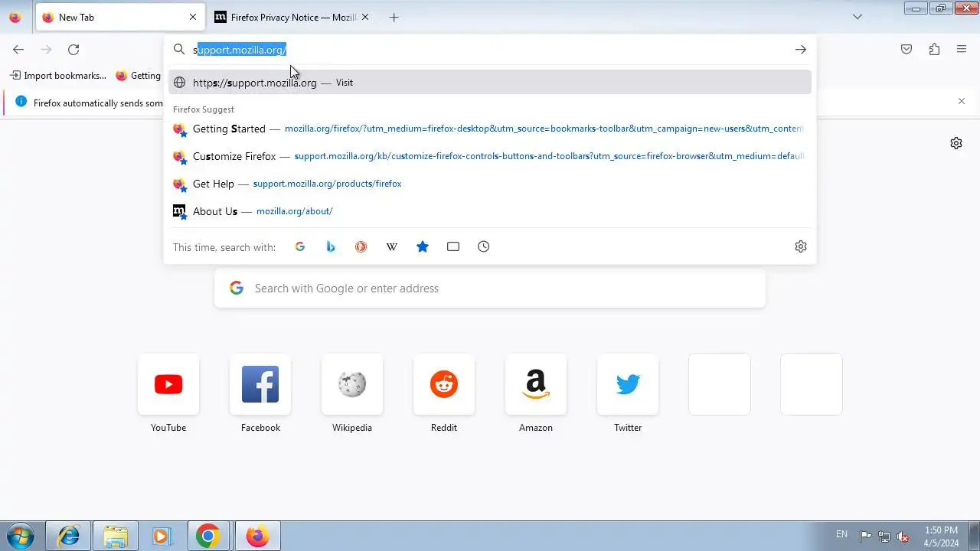The height and width of the screenshot is (551, 980).
Task: Click the address bar text field
Action: pos(490,50)
